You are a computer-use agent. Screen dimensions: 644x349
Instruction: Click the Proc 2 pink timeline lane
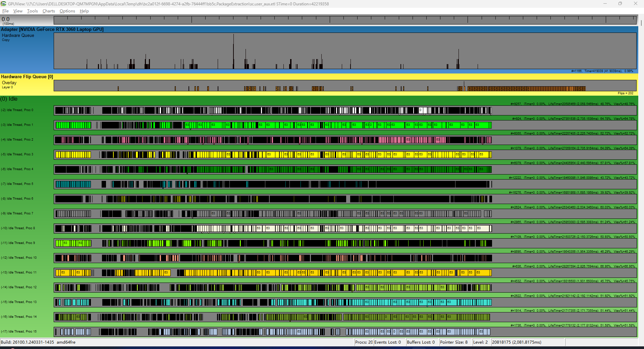[345, 140]
